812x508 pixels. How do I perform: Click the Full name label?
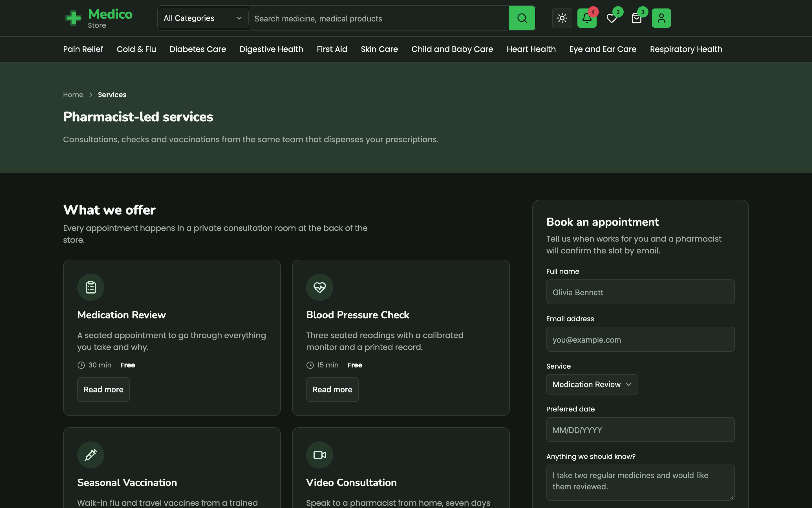[562, 271]
